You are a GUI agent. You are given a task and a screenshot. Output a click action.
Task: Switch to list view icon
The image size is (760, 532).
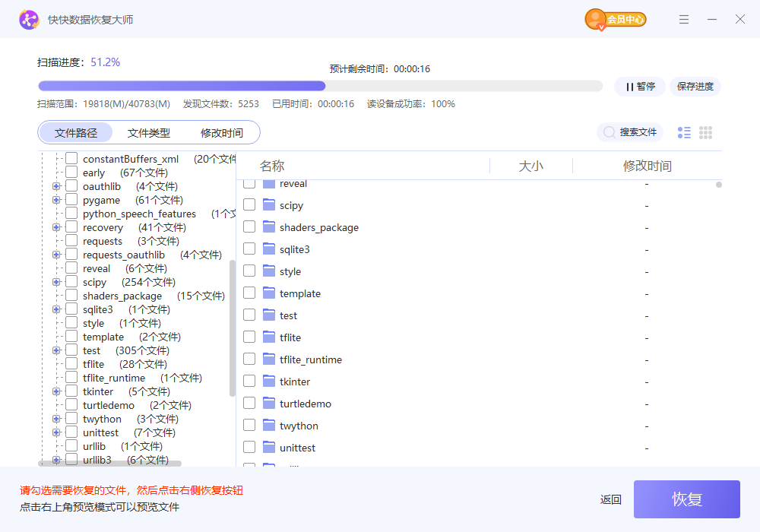[684, 133]
